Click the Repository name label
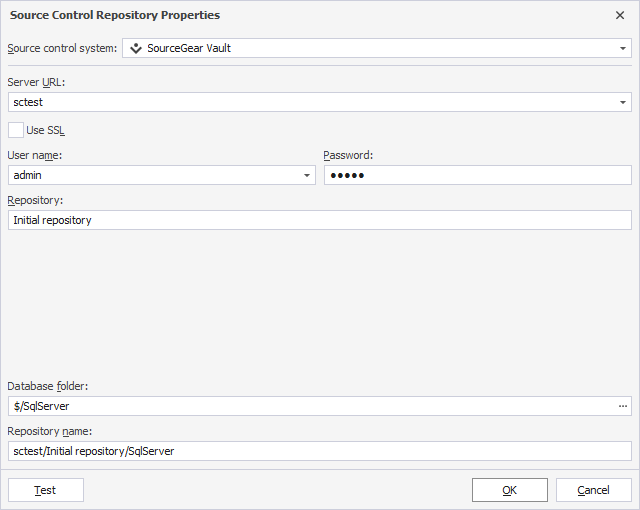The height and width of the screenshot is (510, 640). click(x=50, y=431)
